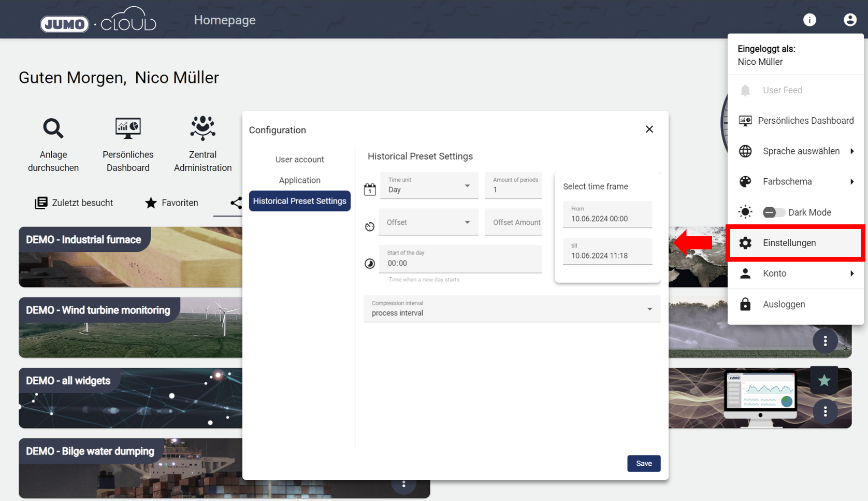The width and height of the screenshot is (868, 501).
Task: Click the star favorite icon on dashboard card
Action: click(x=824, y=381)
